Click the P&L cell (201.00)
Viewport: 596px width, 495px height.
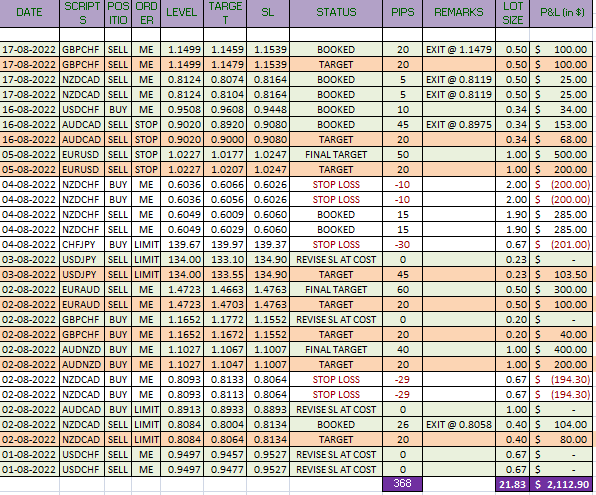(x=561, y=245)
